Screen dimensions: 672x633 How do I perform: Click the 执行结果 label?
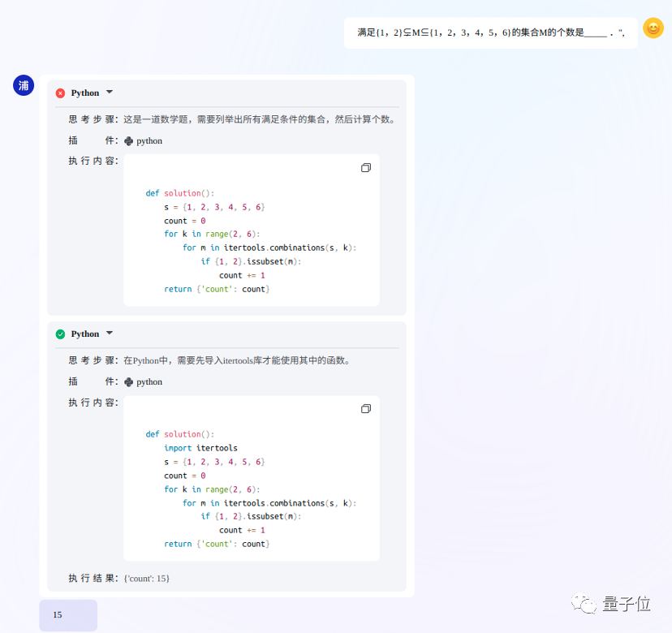pyautogui.click(x=93, y=579)
